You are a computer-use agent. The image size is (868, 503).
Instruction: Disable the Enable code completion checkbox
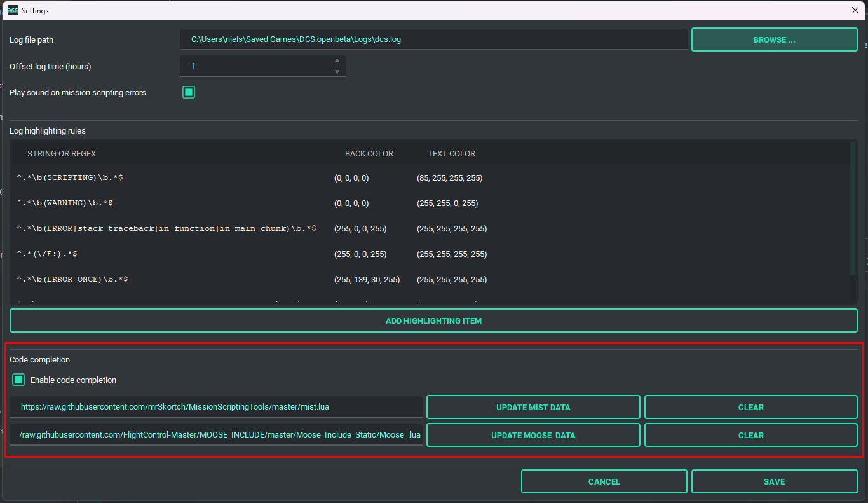tap(18, 380)
